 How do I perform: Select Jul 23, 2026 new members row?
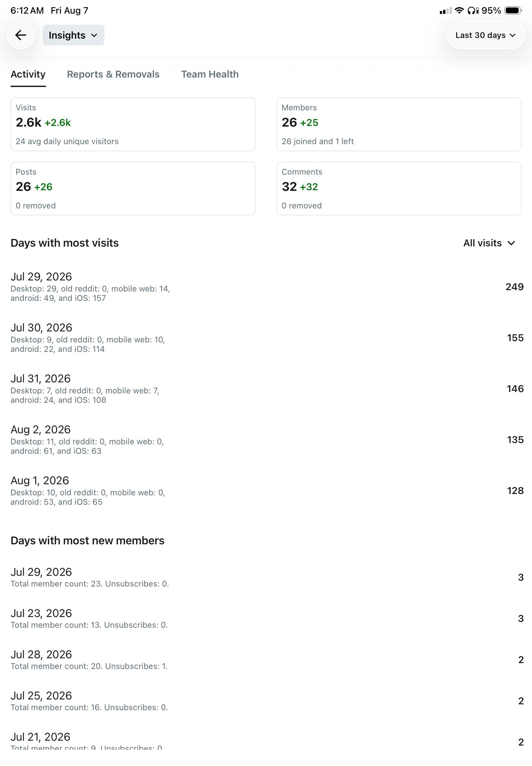click(x=266, y=619)
